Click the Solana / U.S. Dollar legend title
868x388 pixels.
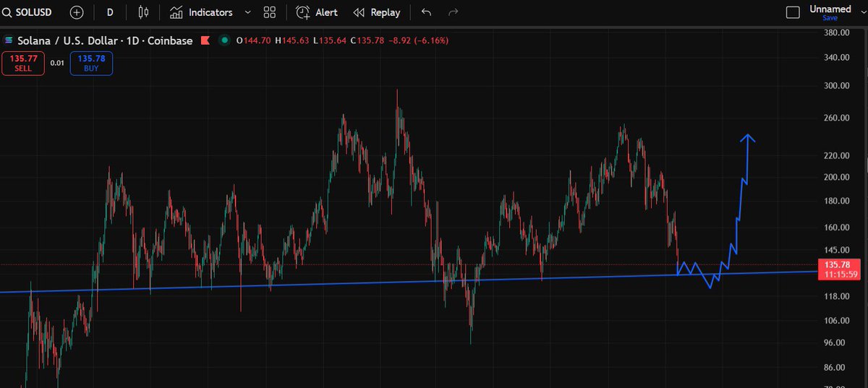(x=106, y=40)
